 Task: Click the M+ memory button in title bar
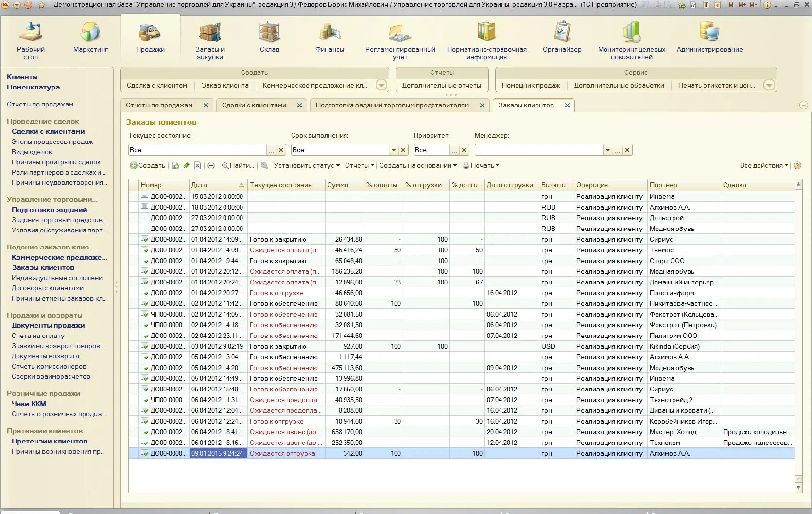pyautogui.click(x=743, y=5)
